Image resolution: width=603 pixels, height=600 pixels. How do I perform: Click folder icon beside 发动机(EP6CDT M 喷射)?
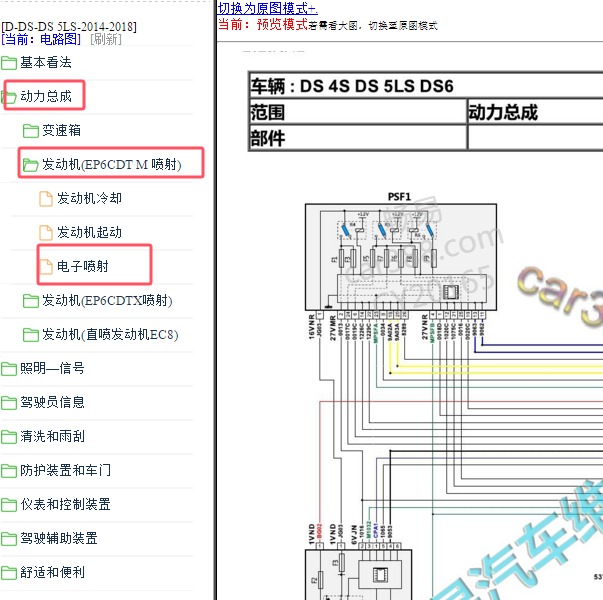click(x=30, y=165)
